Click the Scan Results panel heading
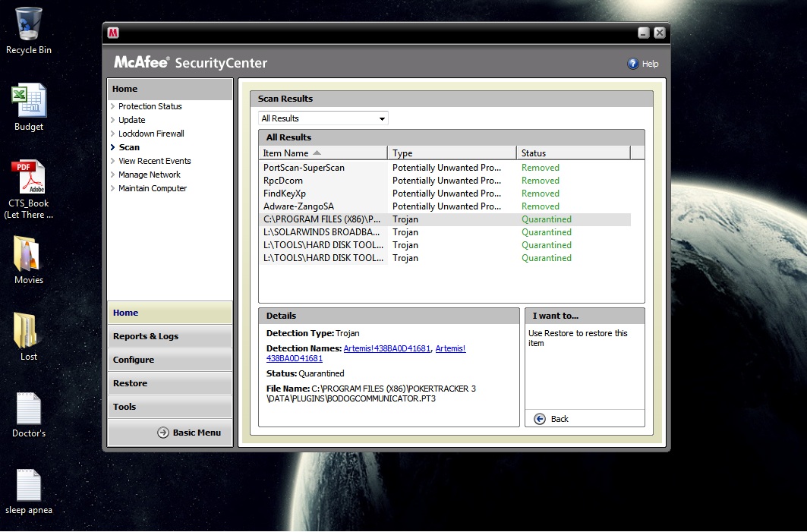Screen dimensions: 807x532 click(285, 99)
